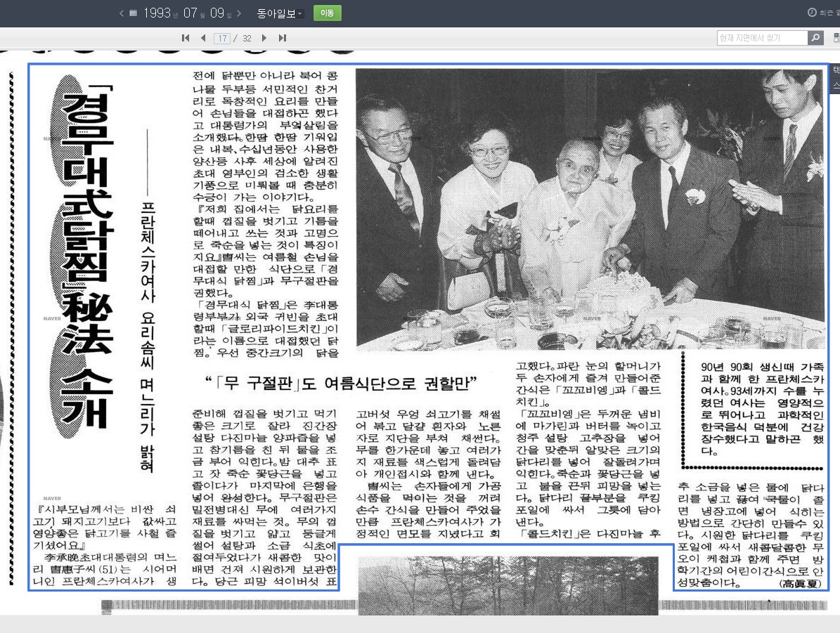840x633 pixels.
Task: Jump to the last page of the paper
Action: [x=283, y=38]
